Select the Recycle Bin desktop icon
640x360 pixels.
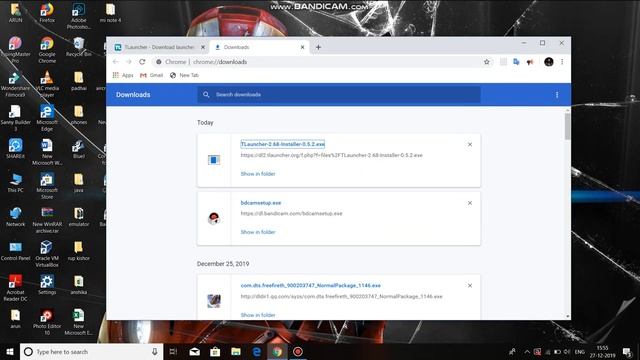coord(79,47)
